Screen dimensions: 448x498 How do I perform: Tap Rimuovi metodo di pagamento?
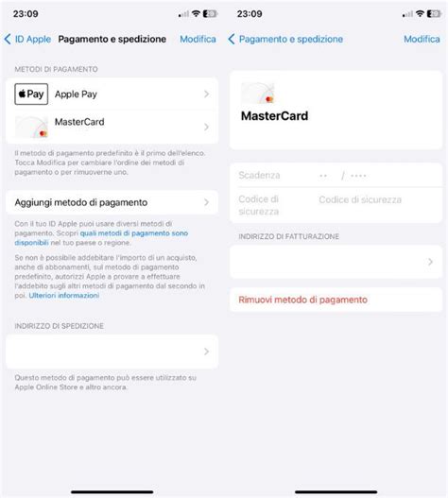click(302, 300)
